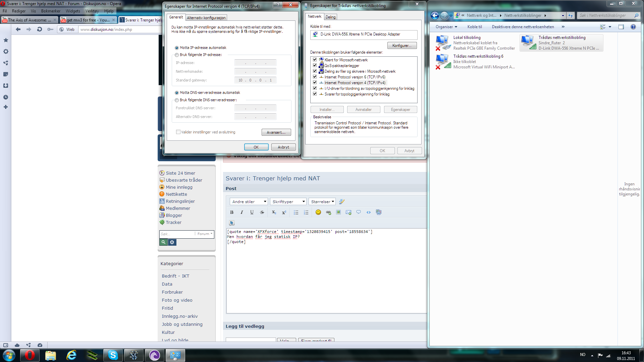
Task: Open Andre stiler dropdown
Action: coord(249,201)
